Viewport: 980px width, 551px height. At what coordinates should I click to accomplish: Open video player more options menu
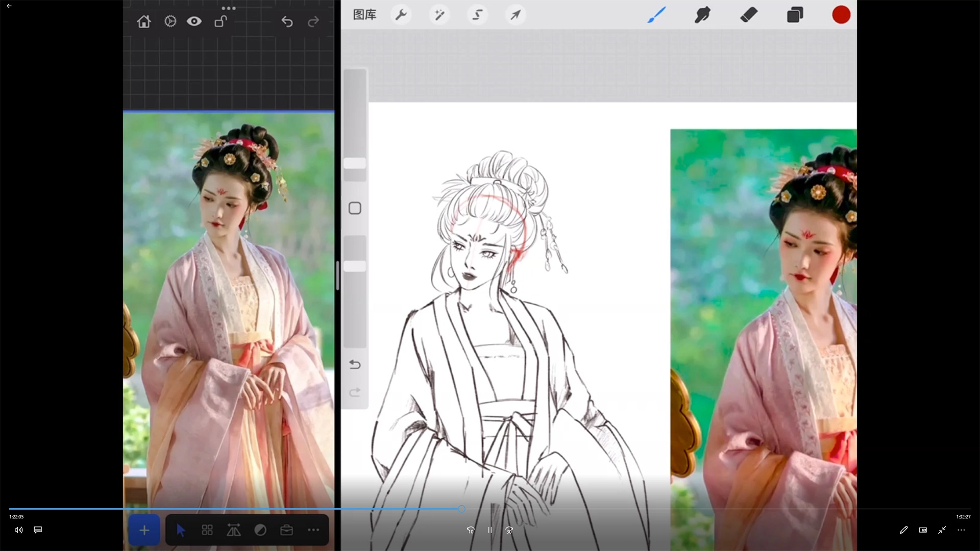pyautogui.click(x=961, y=530)
